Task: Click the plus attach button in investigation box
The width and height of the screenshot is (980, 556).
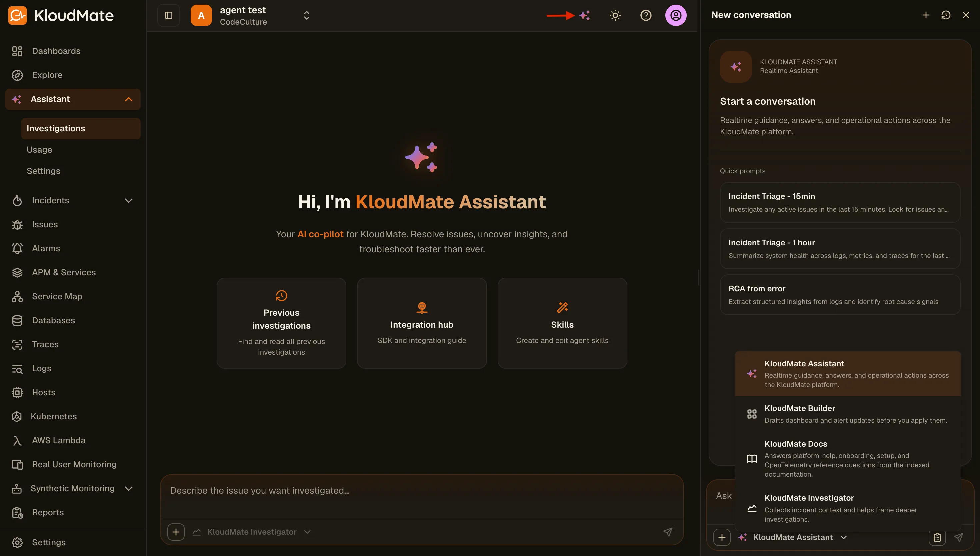Action: (x=176, y=532)
